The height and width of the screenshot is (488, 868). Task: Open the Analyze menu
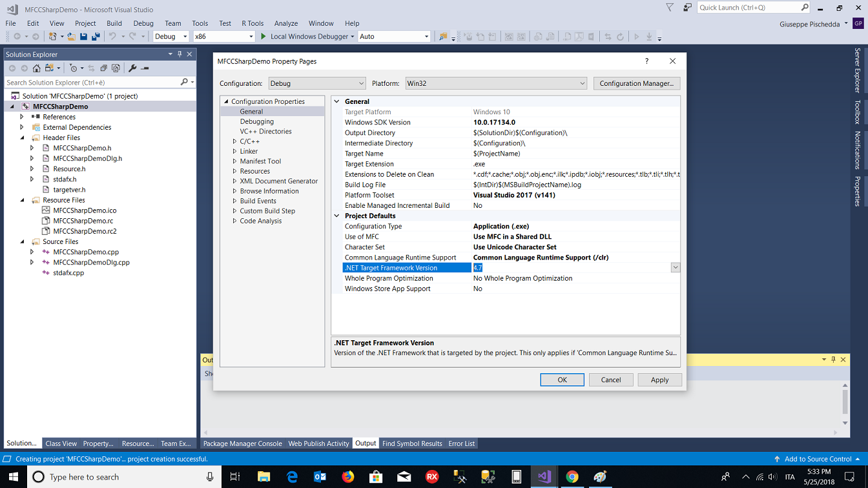pos(286,23)
